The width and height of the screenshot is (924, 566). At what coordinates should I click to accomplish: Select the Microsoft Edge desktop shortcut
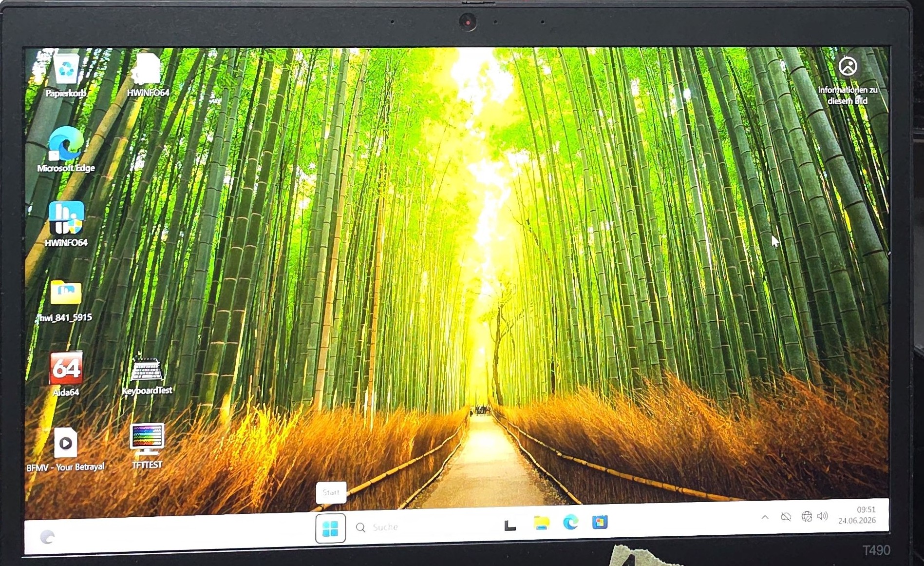66,150
